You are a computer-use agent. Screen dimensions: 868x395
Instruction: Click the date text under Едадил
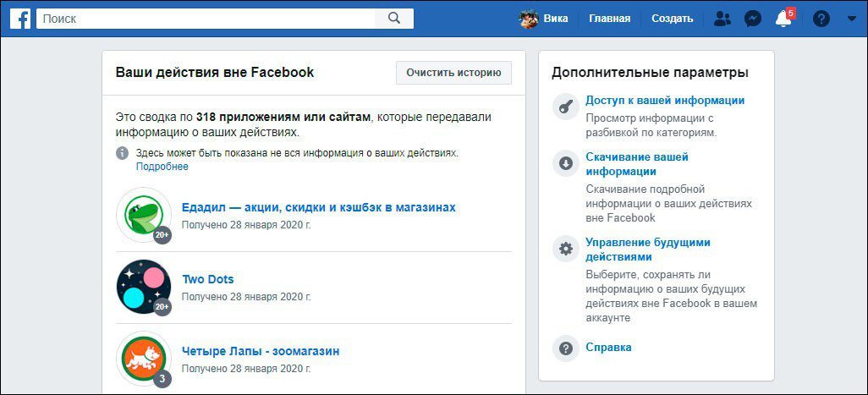246,225
